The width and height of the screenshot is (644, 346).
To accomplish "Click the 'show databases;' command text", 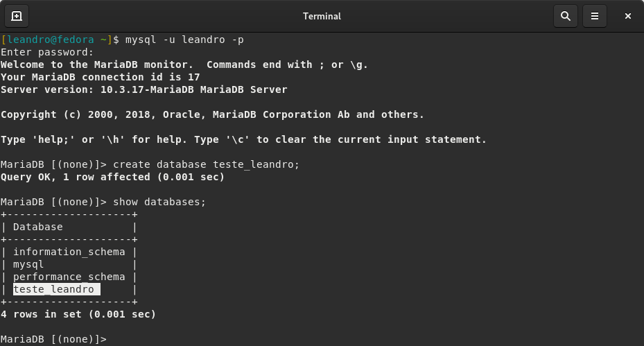I will pos(159,202).
